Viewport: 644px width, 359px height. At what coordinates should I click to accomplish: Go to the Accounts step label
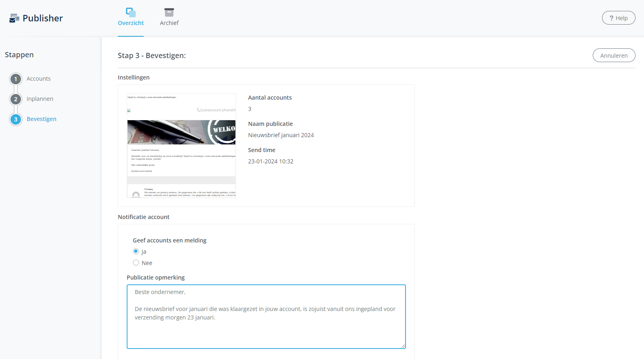[x=39, y=79]
